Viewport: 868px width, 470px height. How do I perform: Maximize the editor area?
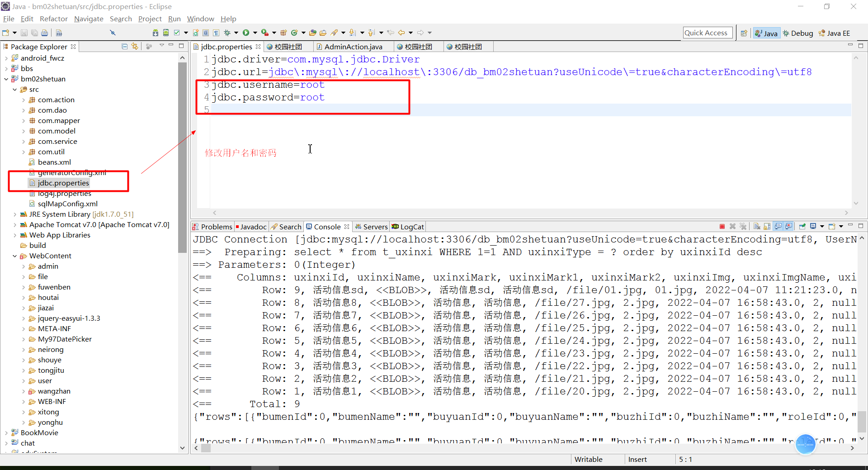click(x=861, y=46)
